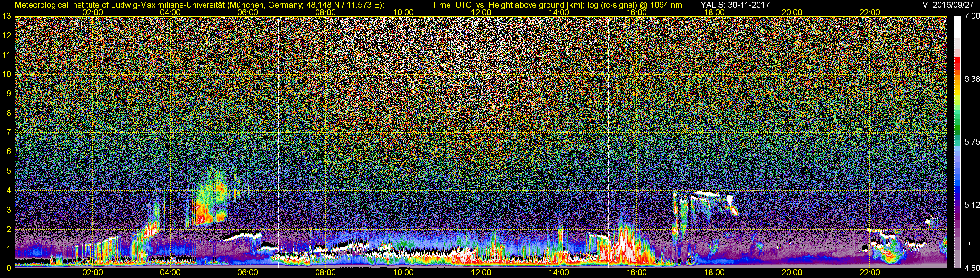Screen dimensions: 980x278
Task: Pick the 04:00 tick label on bottom axis
Action: pos(170,273)
